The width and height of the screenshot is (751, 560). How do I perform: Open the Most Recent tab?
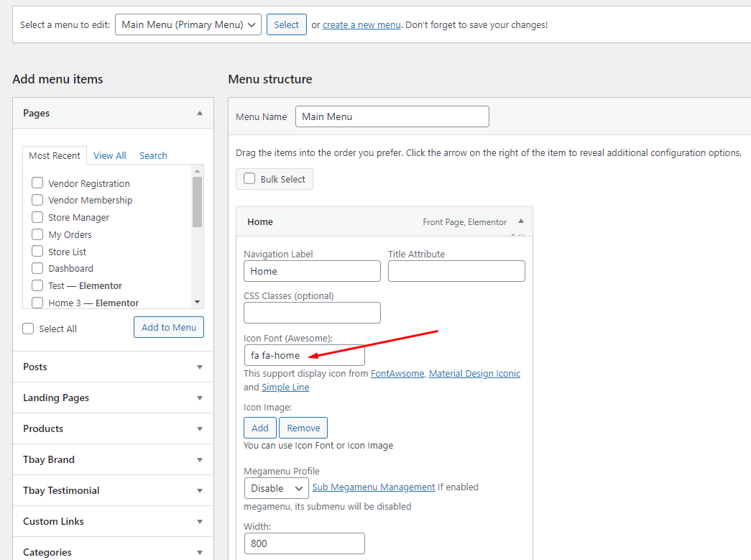click(x=55, y=156)
